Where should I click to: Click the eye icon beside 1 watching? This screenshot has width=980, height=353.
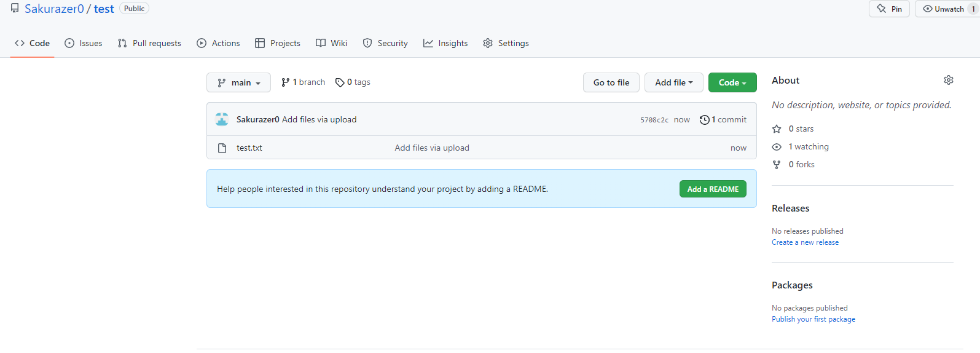[777, 147]
